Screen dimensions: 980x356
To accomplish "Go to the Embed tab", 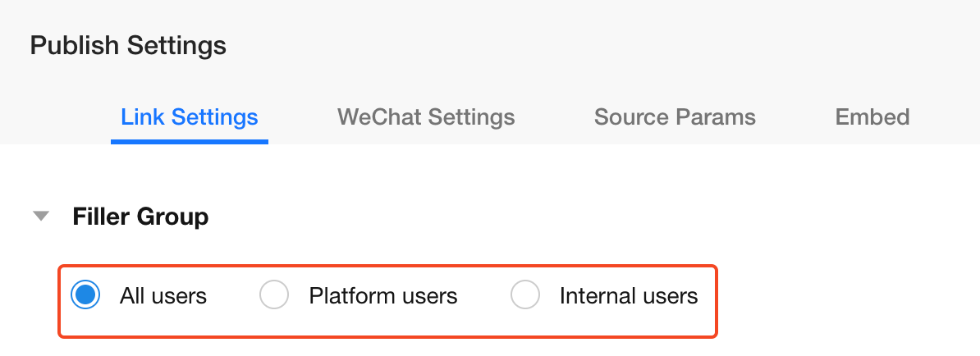I will click(x=872, y=116).
